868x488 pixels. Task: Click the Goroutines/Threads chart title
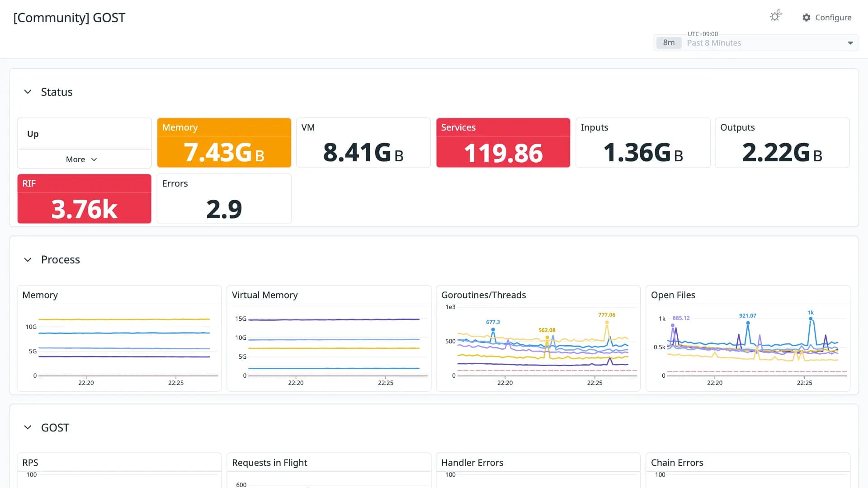pos(484,295)
